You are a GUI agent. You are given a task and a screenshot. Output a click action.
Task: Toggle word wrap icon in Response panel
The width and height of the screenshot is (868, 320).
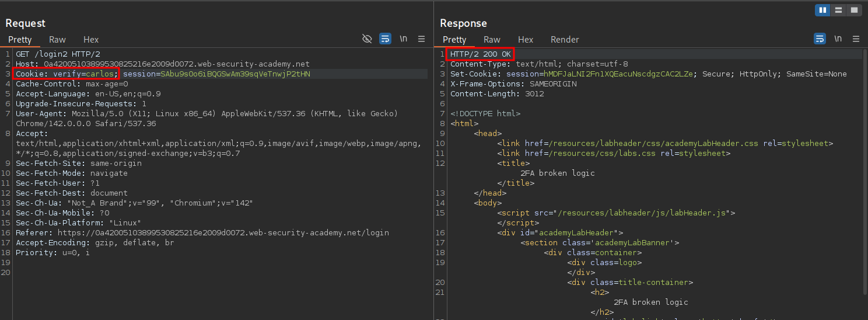820,39
